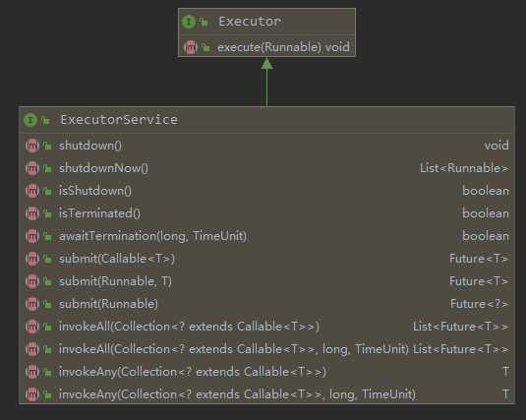Click the ExecutorService interface icon
Image resolution: width=526 pixels, height=420 pixels.
click(30, 120)
